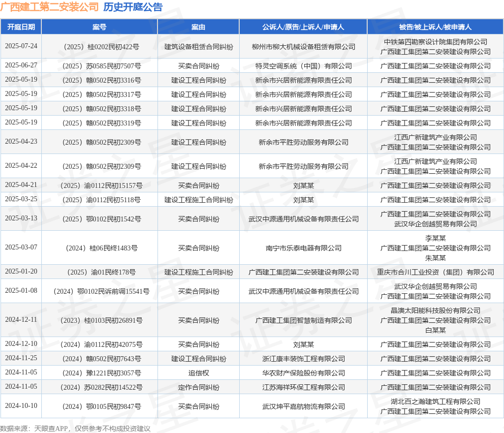504x433 pixels.
Task: Select the date 2025-01-08
Action: 21,291
